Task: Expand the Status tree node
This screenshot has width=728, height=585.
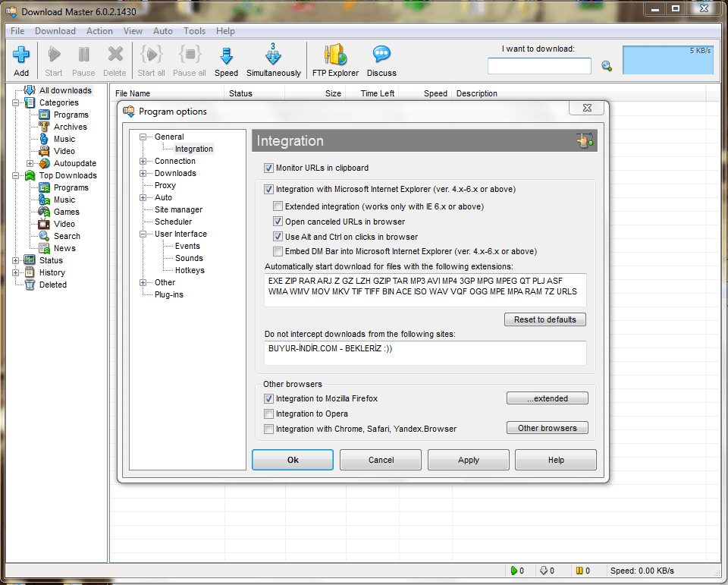Action: click(x=15, y=260)
